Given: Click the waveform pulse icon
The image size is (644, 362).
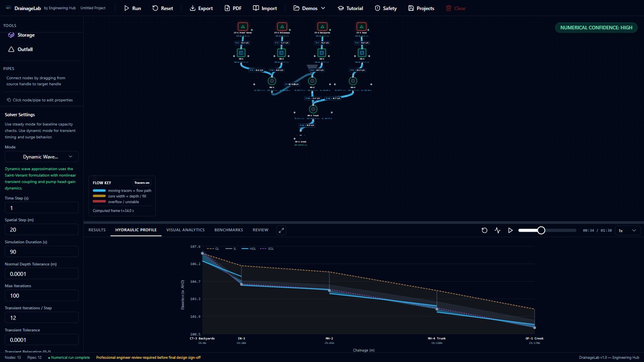Looking at the screenshot, I should click(x=497, y=230).
